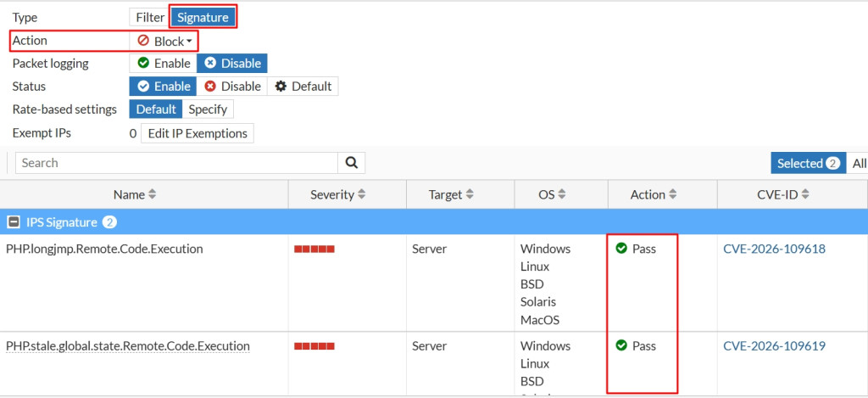The height and width of the screenshot is (398, 868).
Task: Click severity bars of PHP.longjmp signature
Action: (314, 249)
